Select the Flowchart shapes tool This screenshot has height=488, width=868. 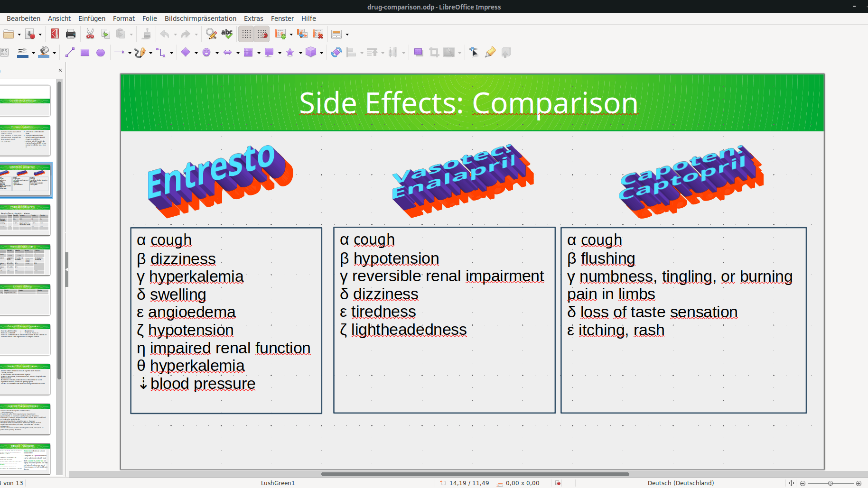coord(248,52)
